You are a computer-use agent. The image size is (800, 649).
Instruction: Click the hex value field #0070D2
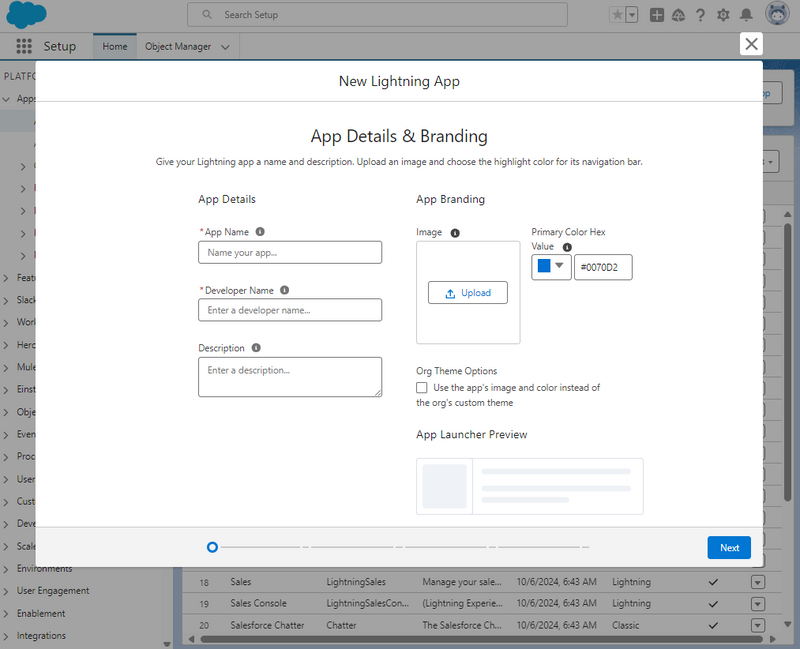point(603,267)
